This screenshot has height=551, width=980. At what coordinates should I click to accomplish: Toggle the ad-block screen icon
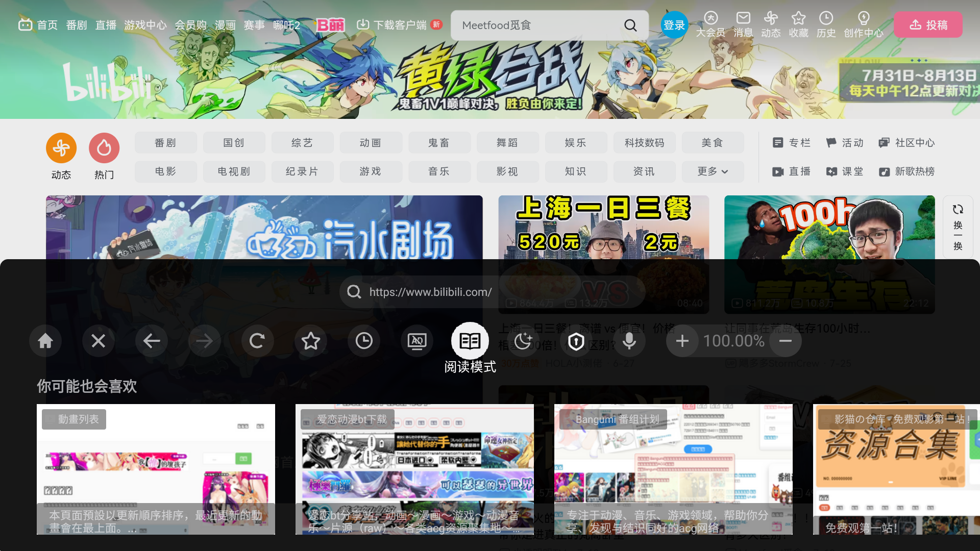point(417,341)
